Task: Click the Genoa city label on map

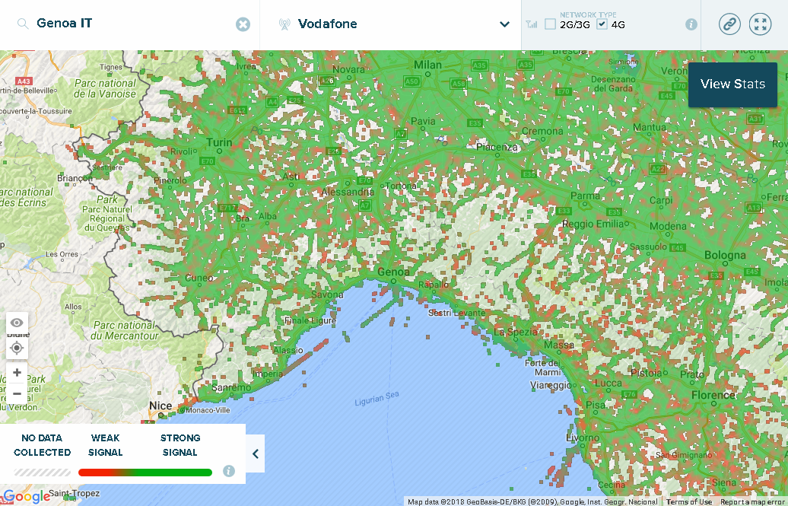Action: pyautogui.click(x=393, y=272)
